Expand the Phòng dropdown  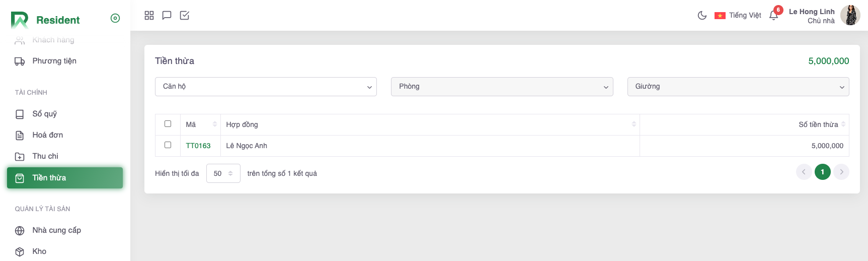pos(502,87)
